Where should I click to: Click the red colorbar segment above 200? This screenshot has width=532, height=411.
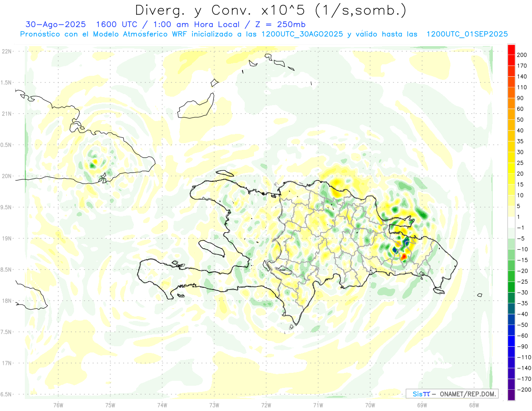click(511, 50)
